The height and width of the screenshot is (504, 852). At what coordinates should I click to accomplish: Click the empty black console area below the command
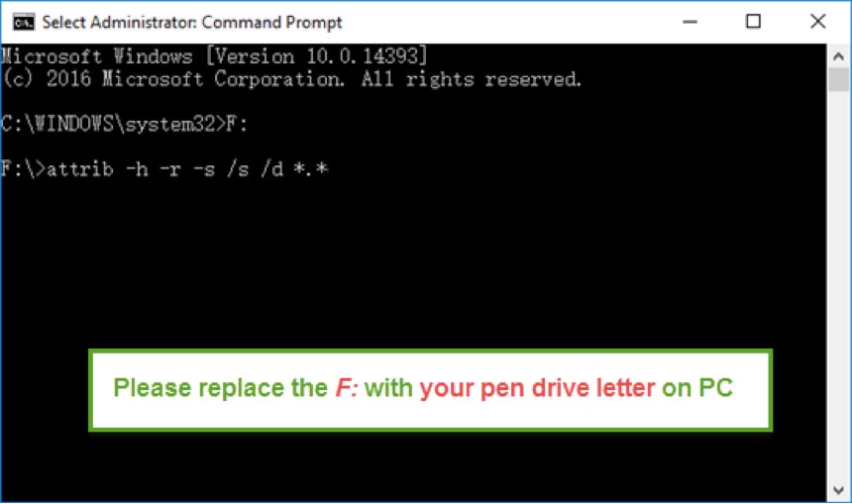click(413, 260)
